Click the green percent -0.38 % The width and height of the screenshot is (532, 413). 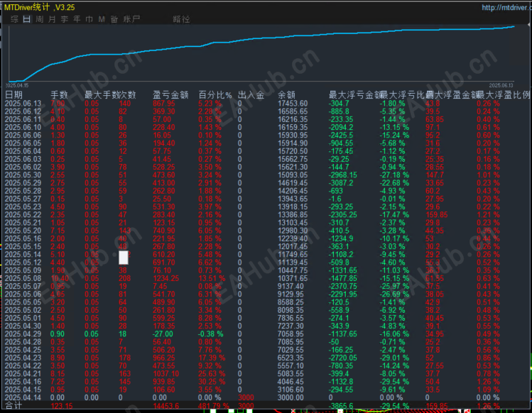point(211,334)
